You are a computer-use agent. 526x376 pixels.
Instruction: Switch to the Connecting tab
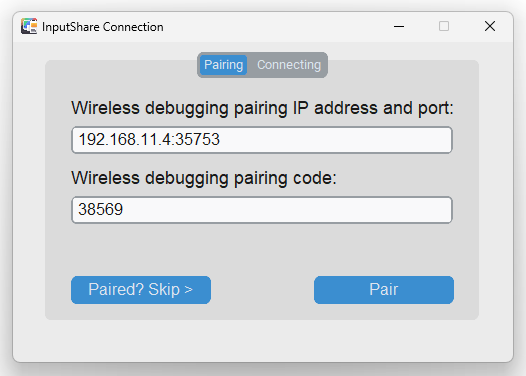(x=289, y=65)
